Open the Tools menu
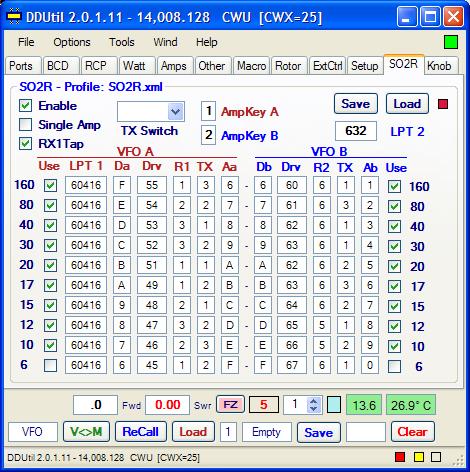This screenshot has width=470, height=472. click(x=122, y=42)
